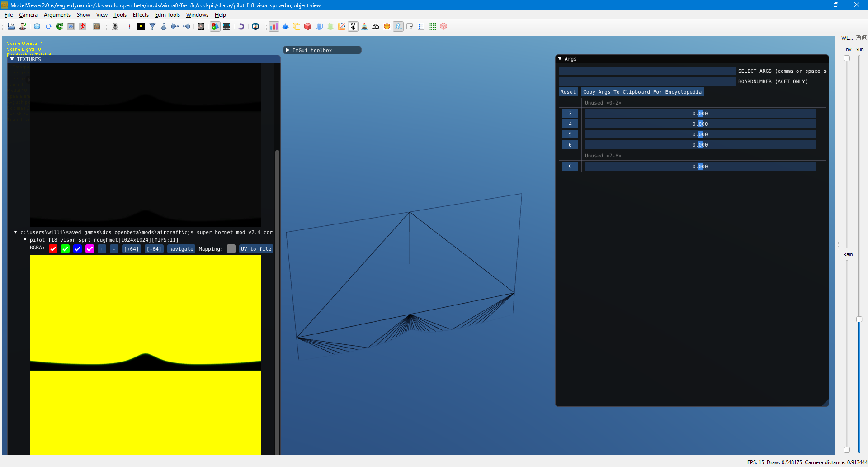Select the webcam camera toolbar icon

115,26
